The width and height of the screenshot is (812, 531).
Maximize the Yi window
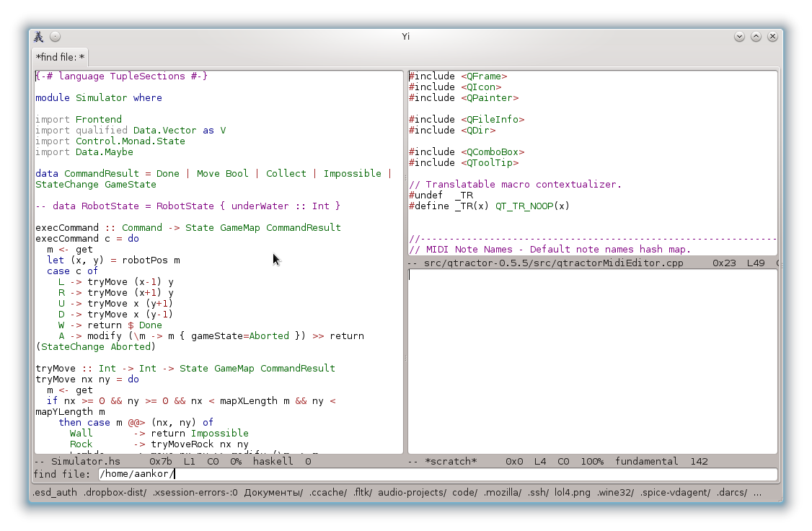[x=756, y=37]
